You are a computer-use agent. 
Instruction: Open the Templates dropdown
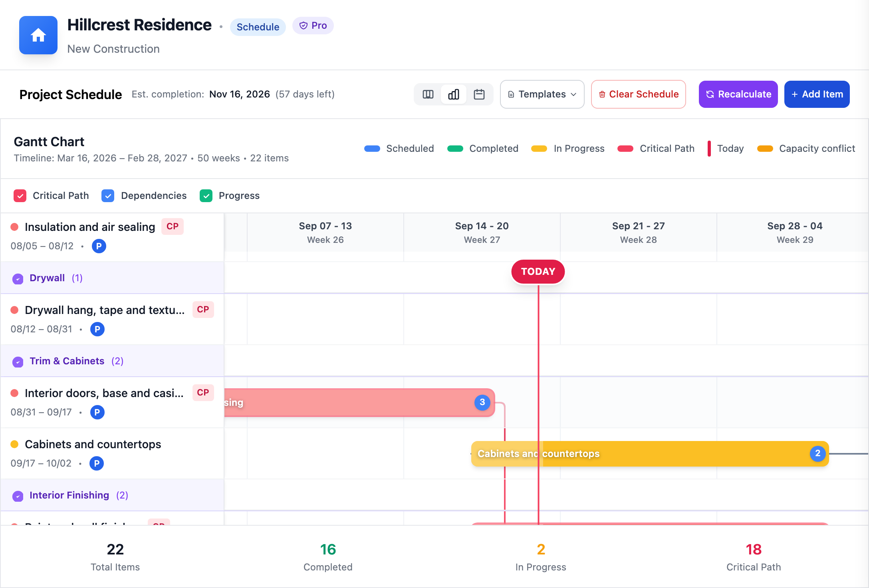[x=542, y=94]
